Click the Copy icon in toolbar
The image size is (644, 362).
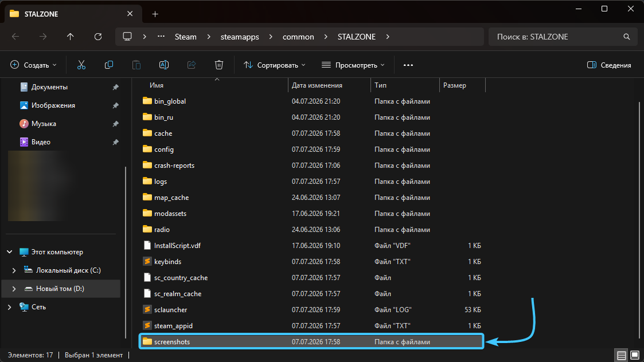(x=109, y=65)
